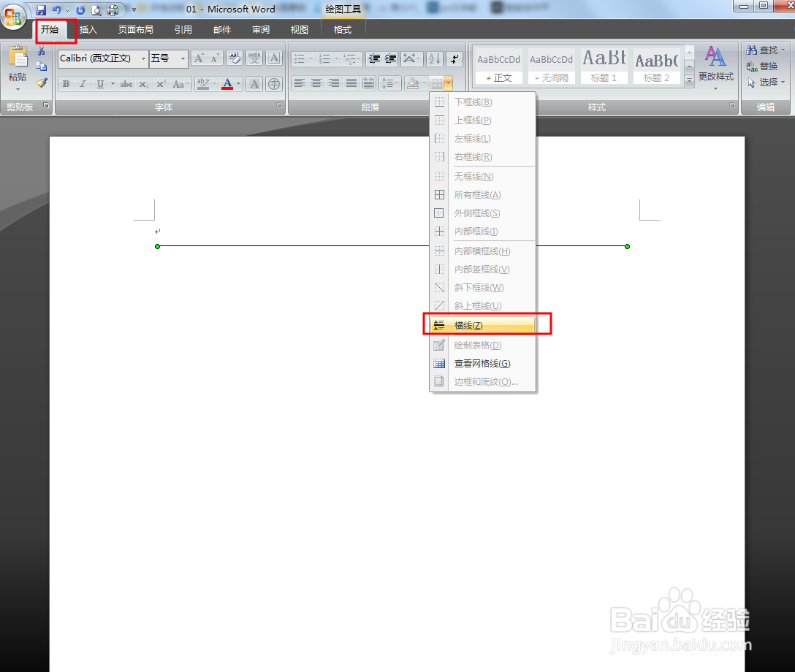Open the bullets list dropdown
Screen dimensions: 795x672
click(x=304, y=58)
